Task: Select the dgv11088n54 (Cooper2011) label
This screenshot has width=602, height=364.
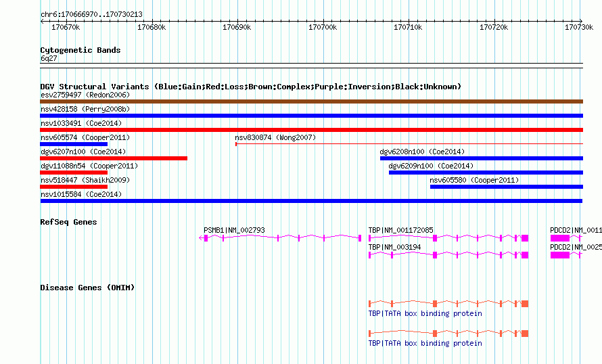Action: pos(89,166)
